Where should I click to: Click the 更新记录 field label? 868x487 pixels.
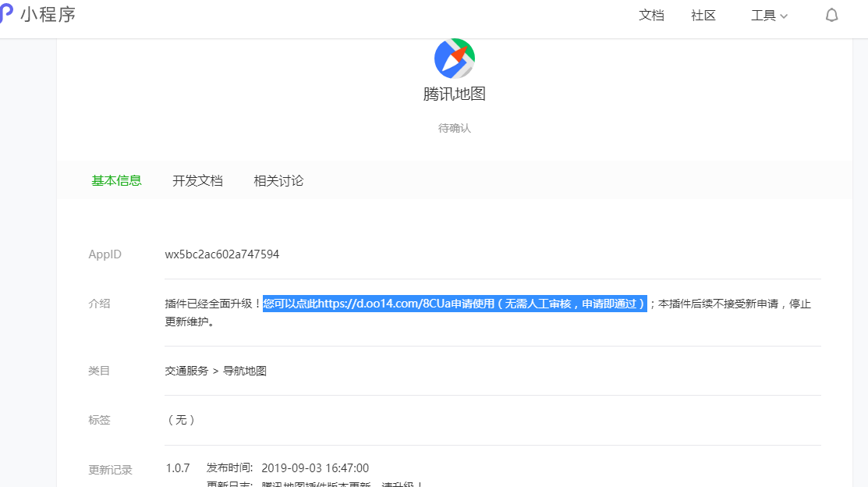pyautogui.click(x=110, y=470)
